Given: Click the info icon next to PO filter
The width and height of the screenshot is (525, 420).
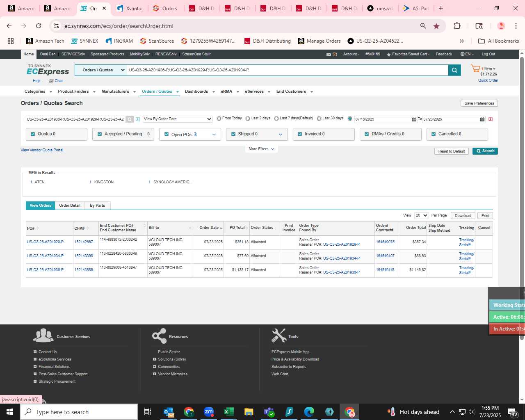Looking at the screenshot, I should coord(138,119).
